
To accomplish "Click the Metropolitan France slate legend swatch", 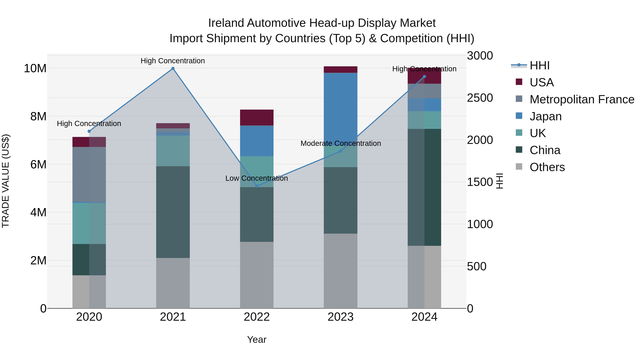I will (x=519, y=99).
